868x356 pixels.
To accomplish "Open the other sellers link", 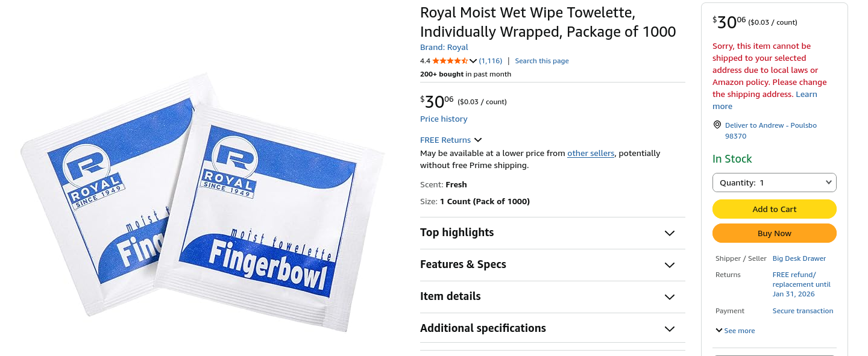I will 590,153.
